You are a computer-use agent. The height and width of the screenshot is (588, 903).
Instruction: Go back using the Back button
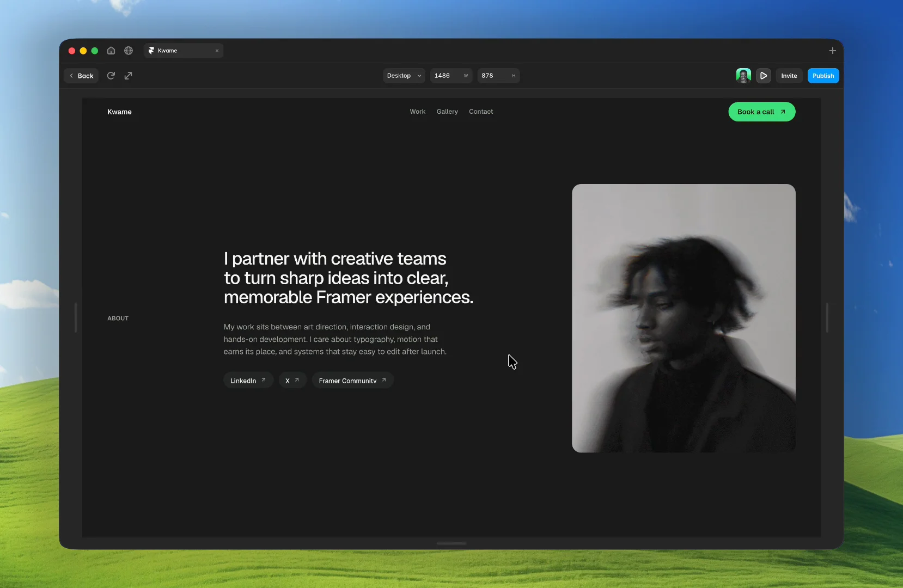(x=81, y=76)
